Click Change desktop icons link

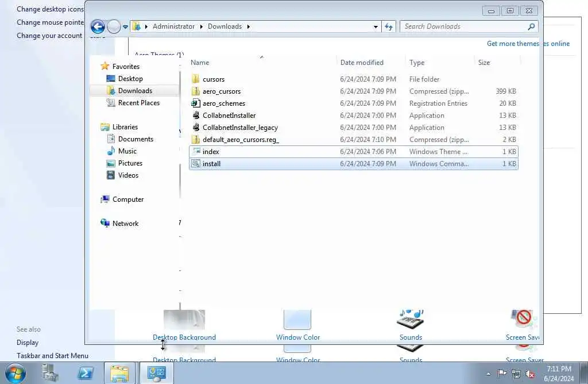[x=51, y=9]
